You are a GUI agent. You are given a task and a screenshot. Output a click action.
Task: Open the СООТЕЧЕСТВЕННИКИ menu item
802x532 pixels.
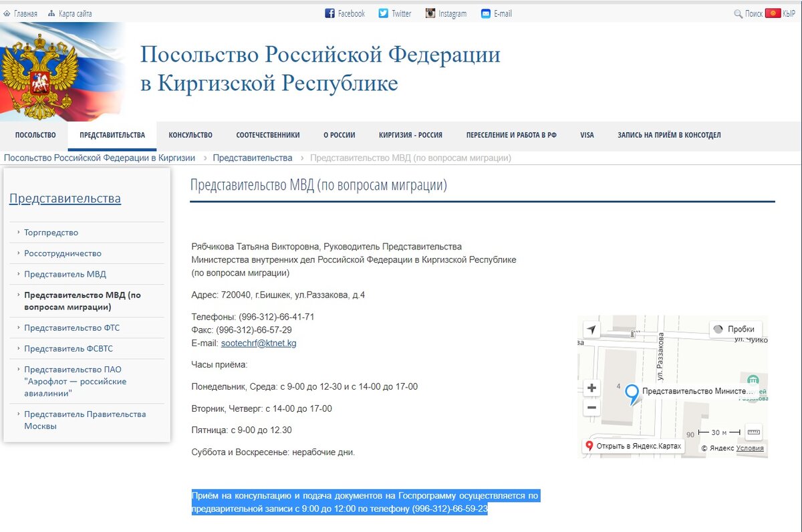268,135
